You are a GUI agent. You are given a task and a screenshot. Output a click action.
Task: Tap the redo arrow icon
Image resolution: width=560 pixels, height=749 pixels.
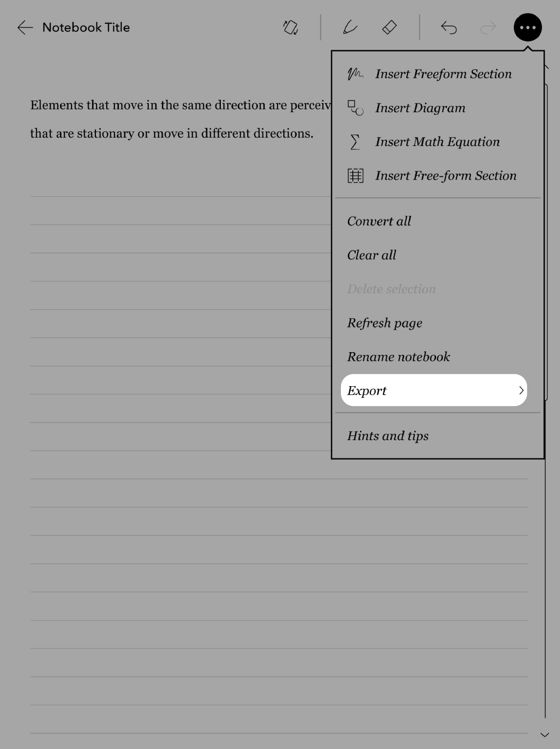point(488,27)
